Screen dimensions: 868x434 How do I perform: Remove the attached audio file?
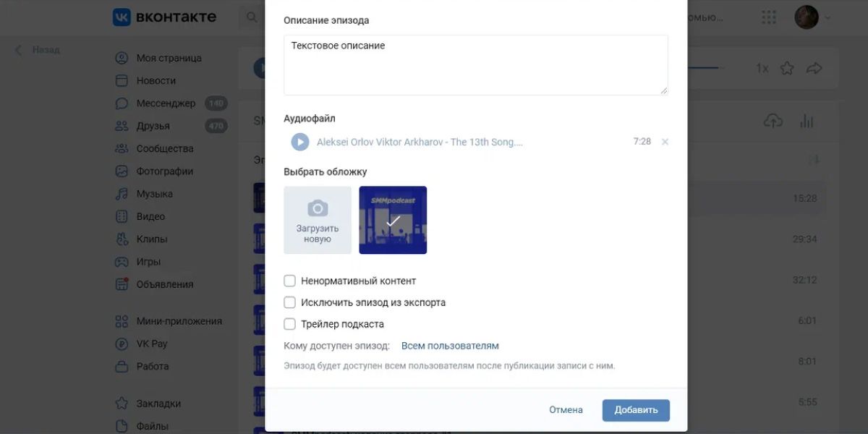click(665, 142)
